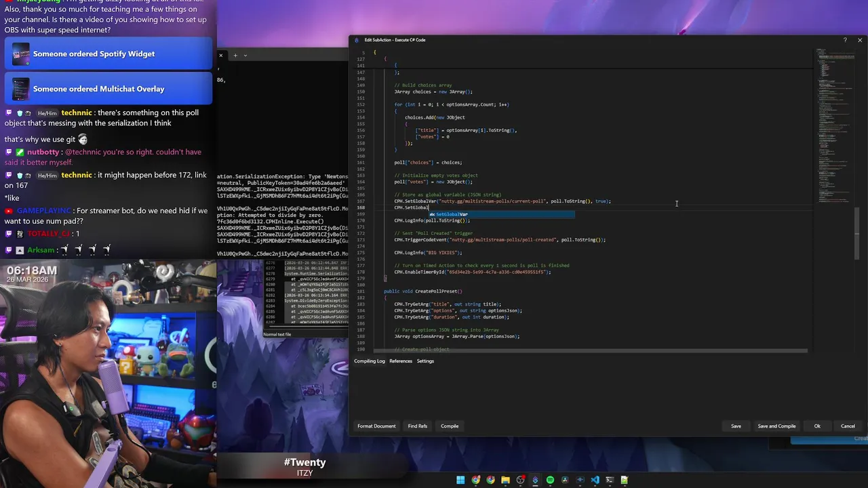Click "Normal text file" in the Notepad++ status bar

coord(277,334)
